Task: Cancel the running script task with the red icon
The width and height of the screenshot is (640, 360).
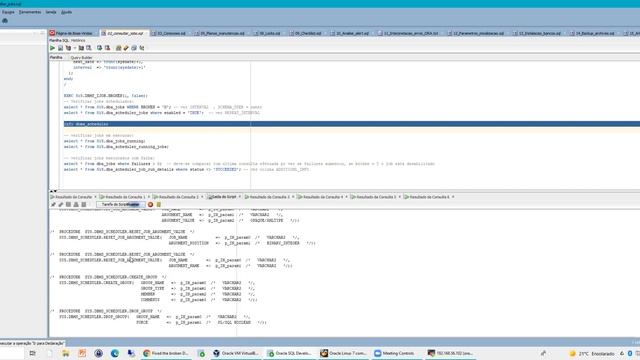Action: point(150,204)
